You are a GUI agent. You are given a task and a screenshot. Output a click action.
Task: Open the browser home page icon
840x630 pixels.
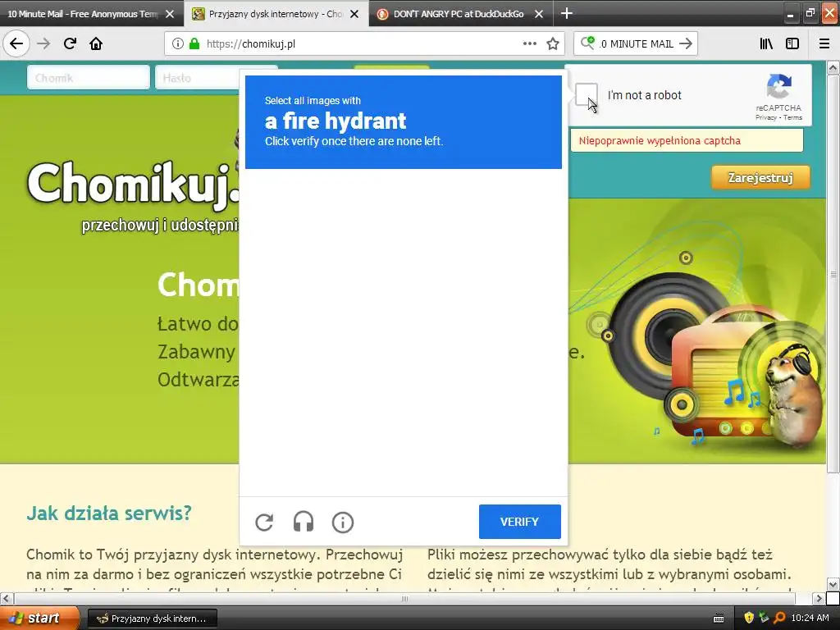point(96,43)
